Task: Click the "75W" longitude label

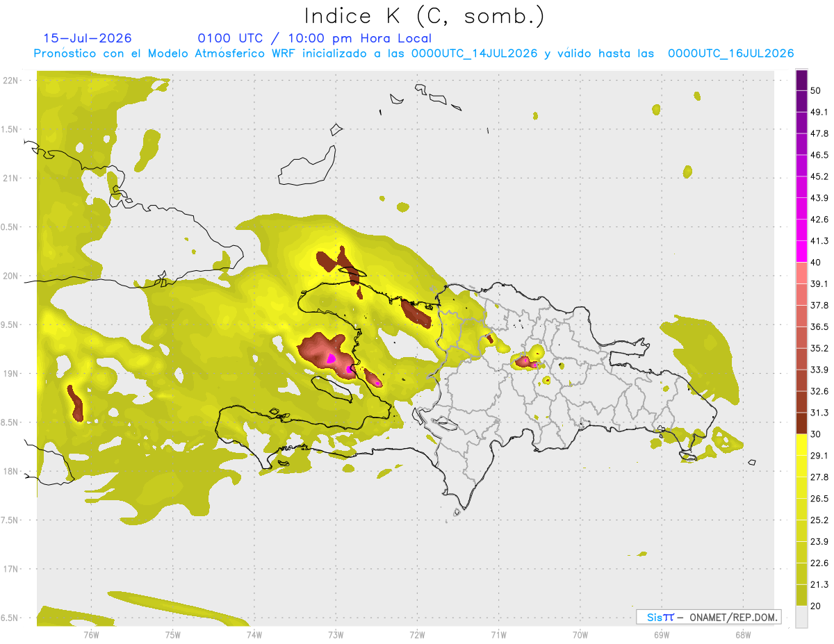Action: (x=172, y=634)
